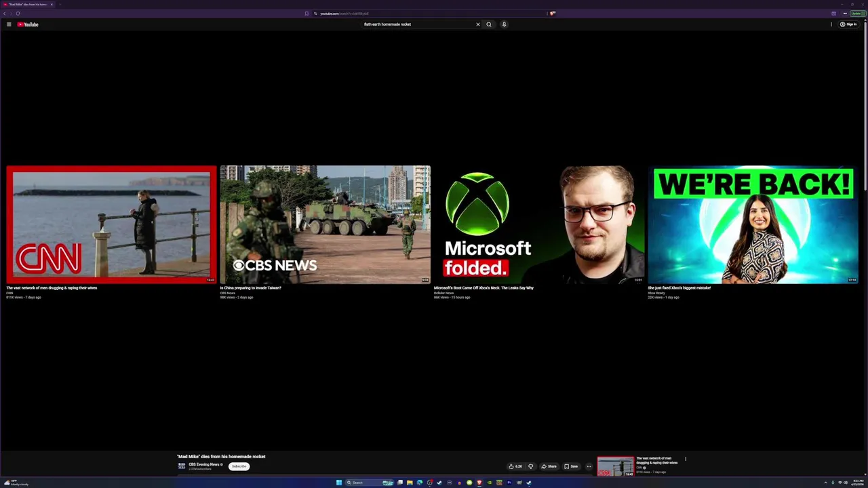Open YouTube settings three-dot menu

[831, 24]
